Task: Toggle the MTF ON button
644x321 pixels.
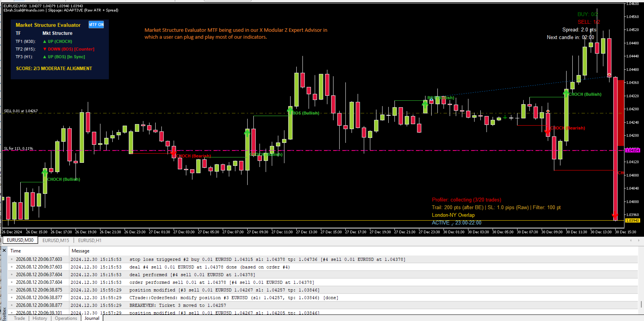Action: (x=96, y=25)
